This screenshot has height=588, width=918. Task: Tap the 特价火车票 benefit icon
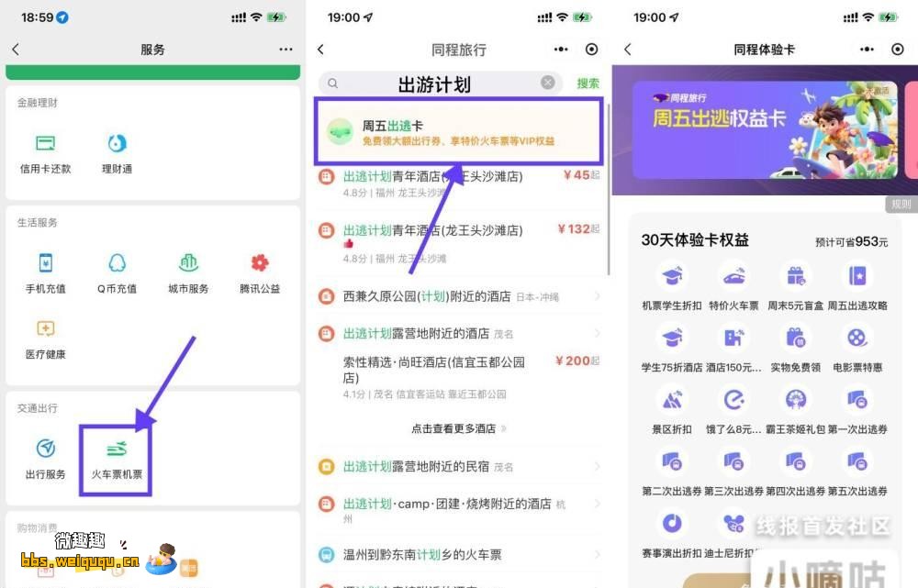pyautogui.click(x=733, y=285)
